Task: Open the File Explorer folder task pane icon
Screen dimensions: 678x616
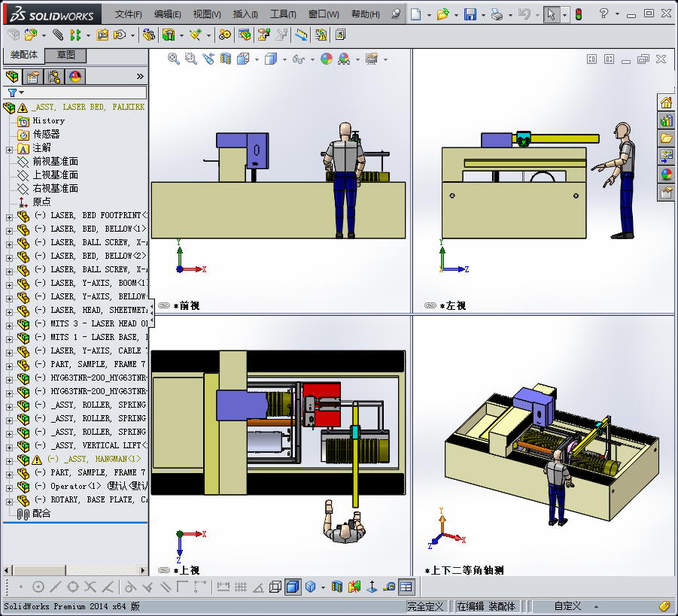Action: (666, 138)
